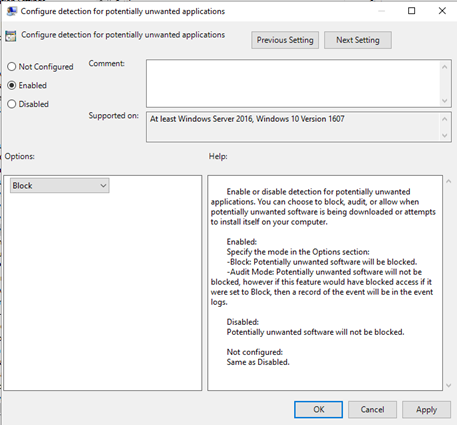Click the policy setting icon beside heading

[11, 36]
